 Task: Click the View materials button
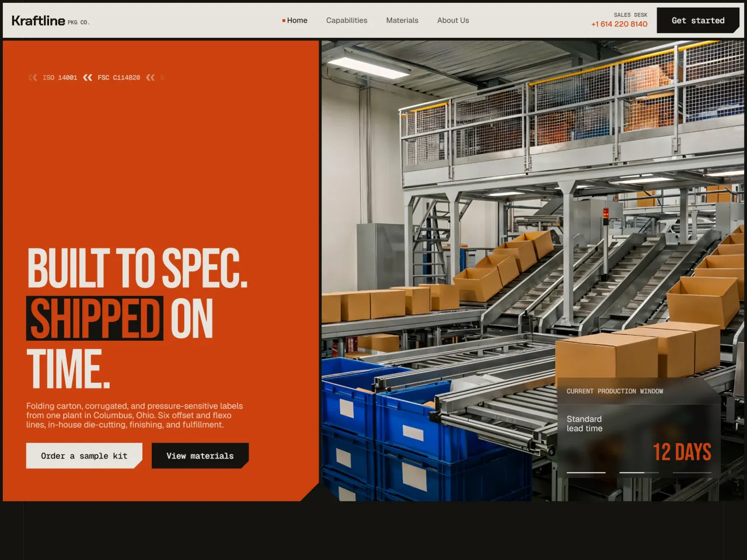click(200, 456)
